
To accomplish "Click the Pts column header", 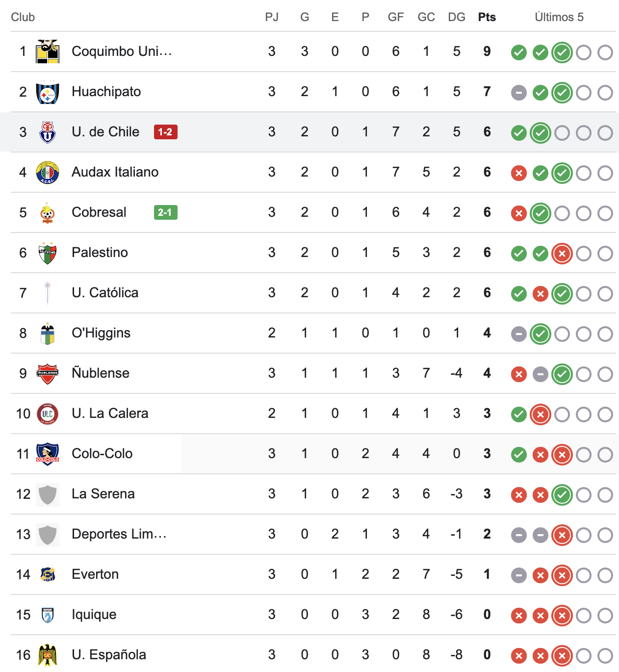I will [487, 17].
